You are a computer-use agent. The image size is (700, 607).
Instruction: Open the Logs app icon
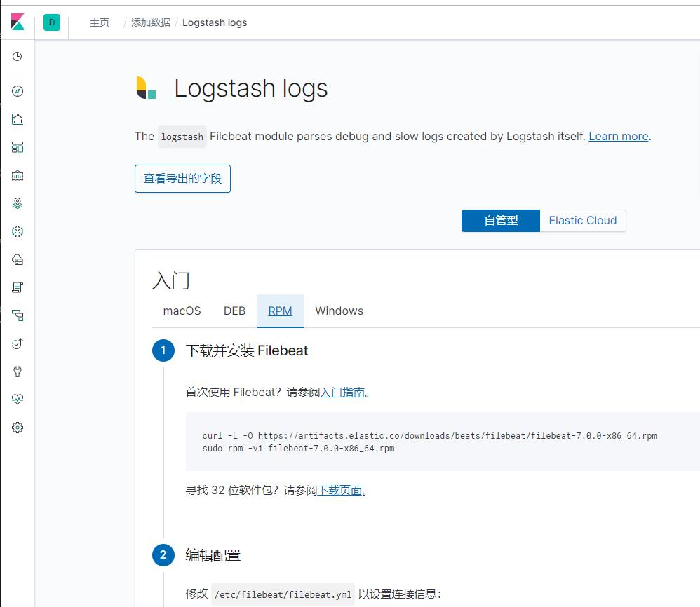(x=18, y=287)
